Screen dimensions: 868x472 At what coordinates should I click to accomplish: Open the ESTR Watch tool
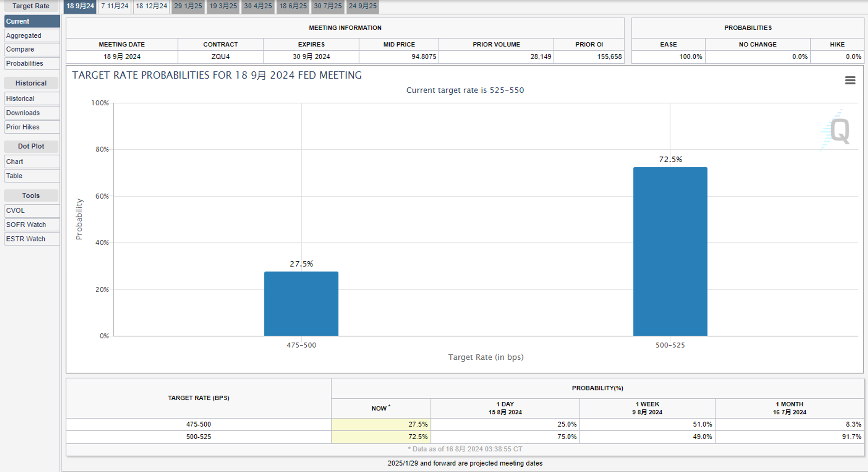(32, 239)
